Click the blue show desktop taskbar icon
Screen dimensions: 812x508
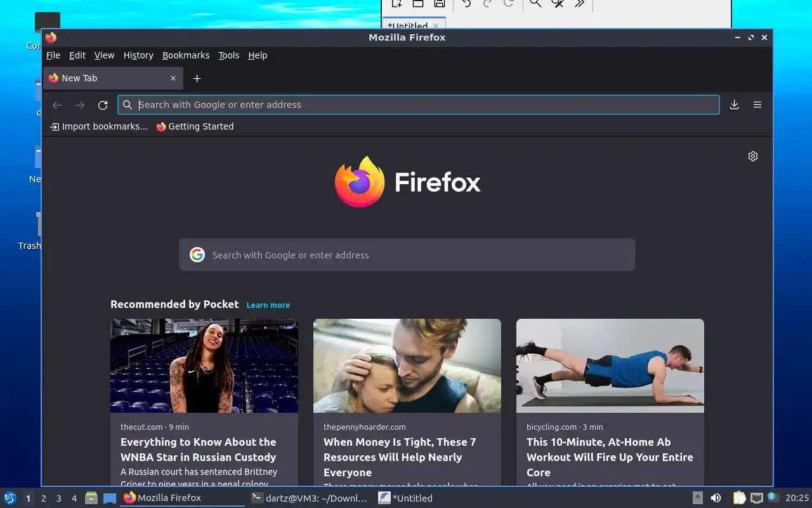[110, 498]
